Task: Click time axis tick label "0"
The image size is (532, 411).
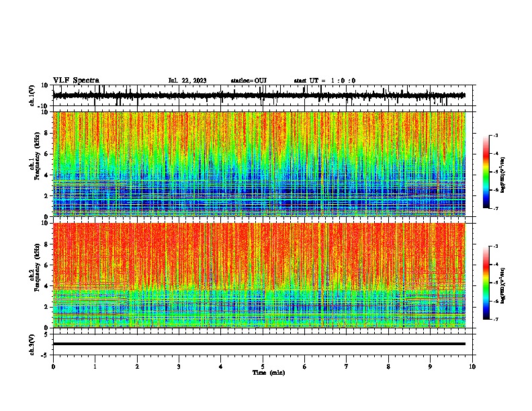Action: click(x=53, y=367)
